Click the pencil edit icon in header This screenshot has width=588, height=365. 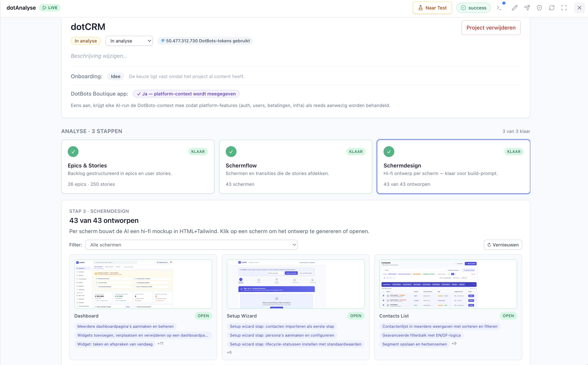click(514, 8)
